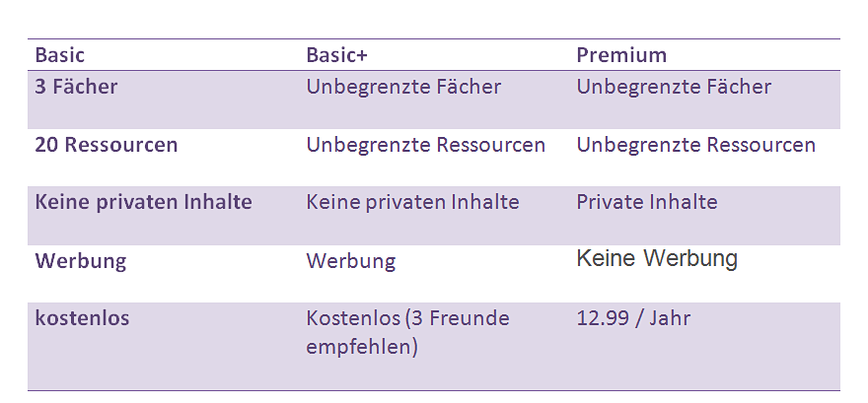Select bold 'Keine privaten Inhalte' in Basic column
The image size is (868, 403).
143,202
